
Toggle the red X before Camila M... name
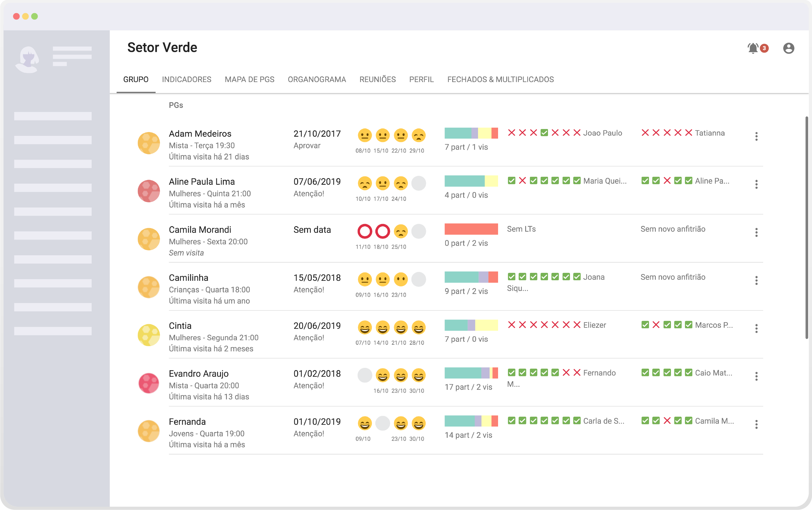(x=667, y=421)
